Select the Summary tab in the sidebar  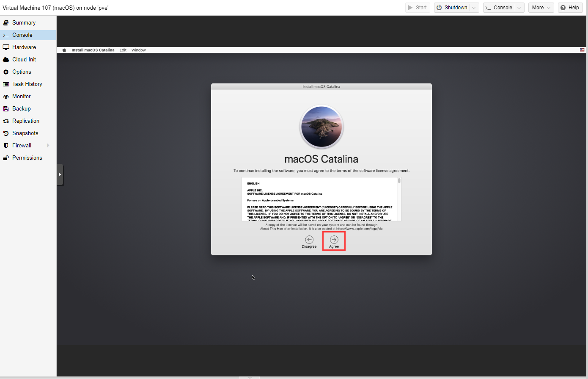24,23
